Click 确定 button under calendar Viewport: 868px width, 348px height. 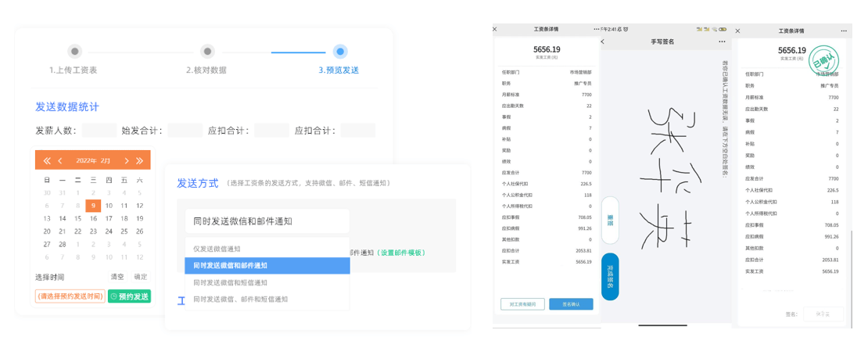[x=141, y=277]
